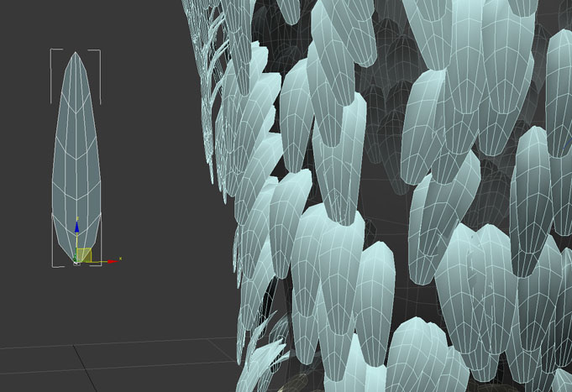Click the bottom-left selection bracket corner
Viewport: 572px width, 392px height.
pyautogui.click(x=53, y=265)
